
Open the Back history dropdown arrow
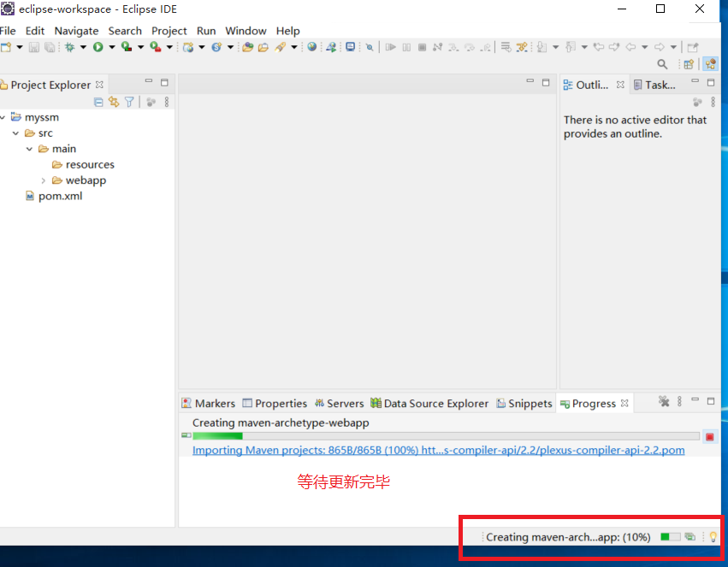(644, 47)
